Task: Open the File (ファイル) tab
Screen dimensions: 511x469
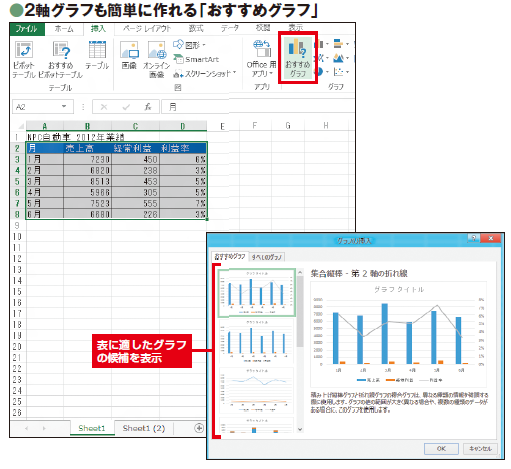Action: click(27, 29)
